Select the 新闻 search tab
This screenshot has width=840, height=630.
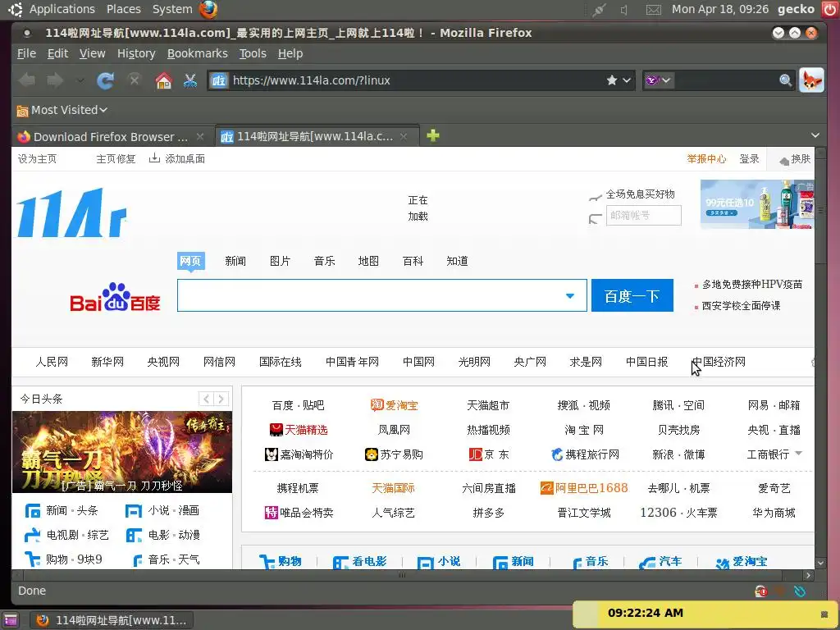click(x=235, y=261)
